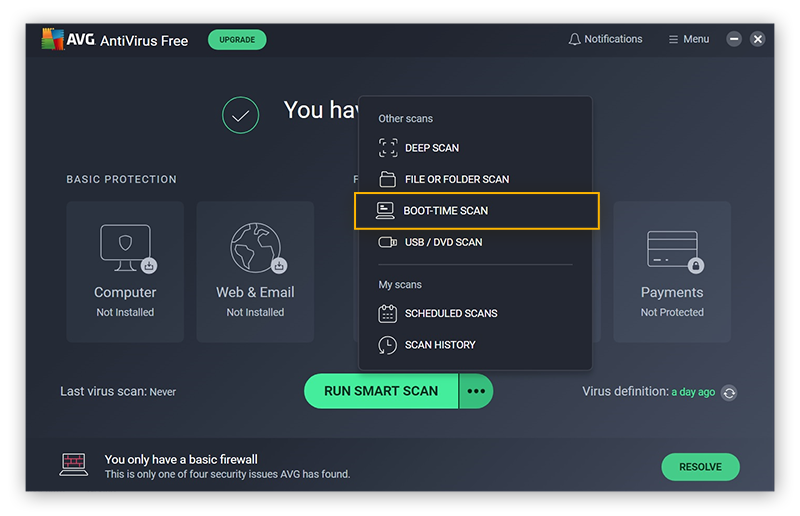This screenshot has height=516, width=800.
Task: Click the firewall laptop icon
Action: point(74,464)
